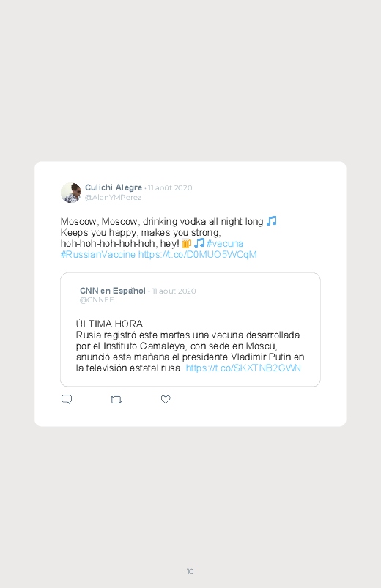Follow the t.co/SKXTNB2GWN link
The width and height of the screenshot is (381, 588).
[x=243, y=368]
